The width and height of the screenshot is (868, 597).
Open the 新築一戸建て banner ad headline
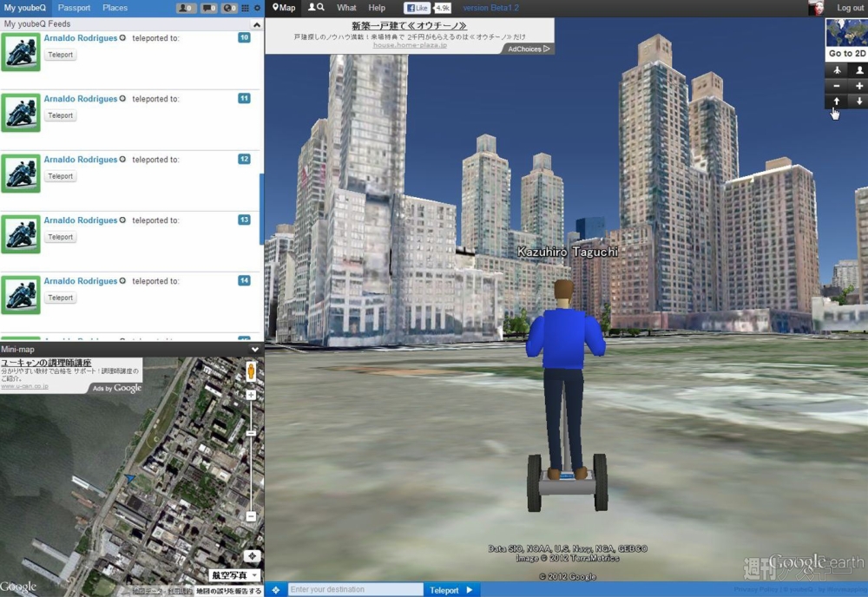[409, 26]
